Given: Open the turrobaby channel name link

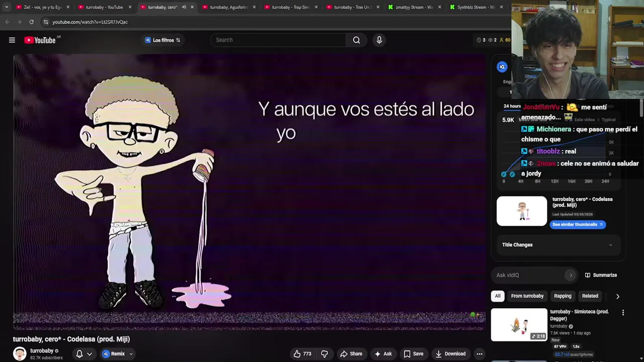Looking at the screenshot, I should pos(42,351).
